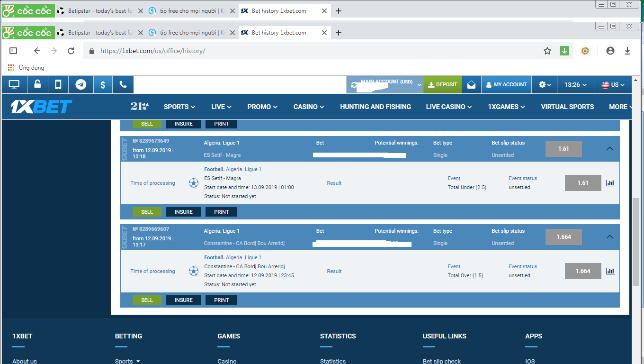Click the page vertical scrollbar thumb
This screenshot has height=364, width=644.
636,242
